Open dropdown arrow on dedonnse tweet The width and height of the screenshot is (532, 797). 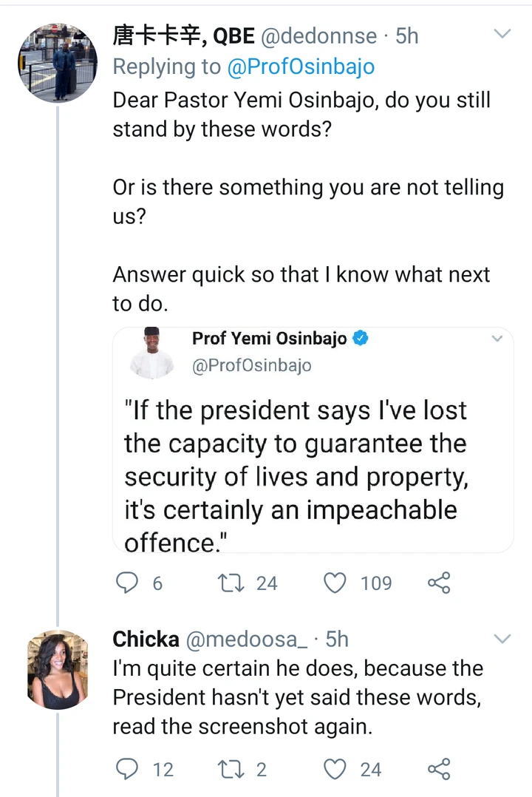[502, 34]
